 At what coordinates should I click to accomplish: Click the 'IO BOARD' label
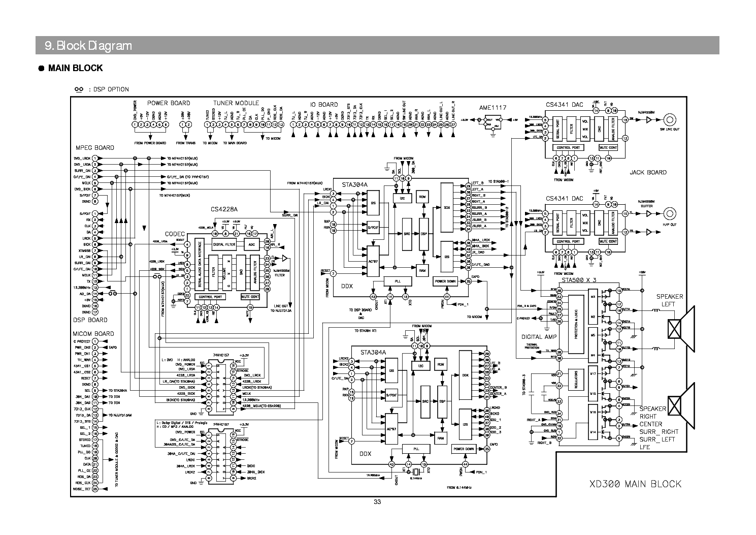click(x=324, y=105)
